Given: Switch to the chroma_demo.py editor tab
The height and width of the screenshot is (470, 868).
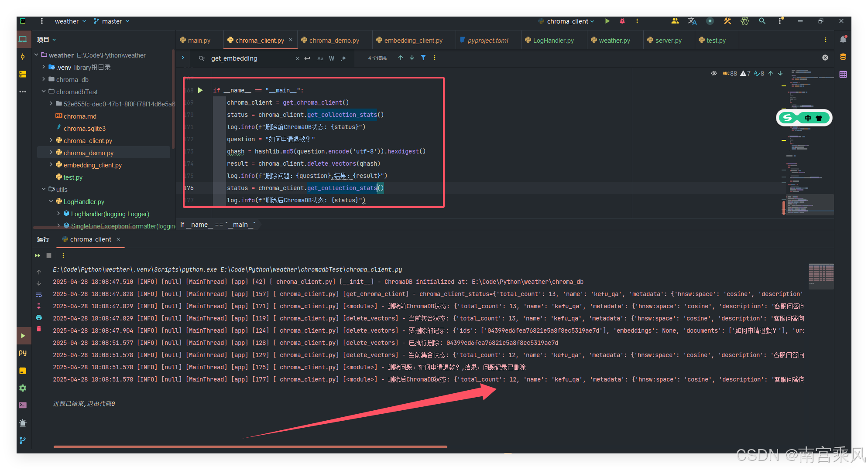Looking at the screenshot, I should click(x=330, y=40).
